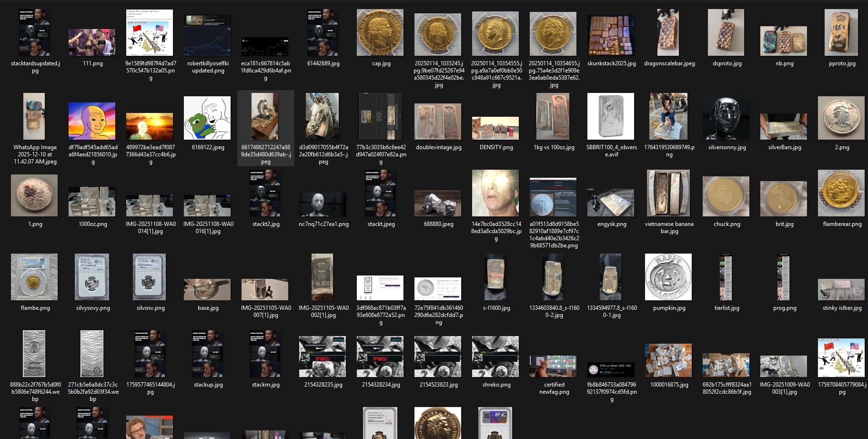868x439 pixels.
Task: Select the "stackm.jpg" file name
Action: tap(266, 385)
